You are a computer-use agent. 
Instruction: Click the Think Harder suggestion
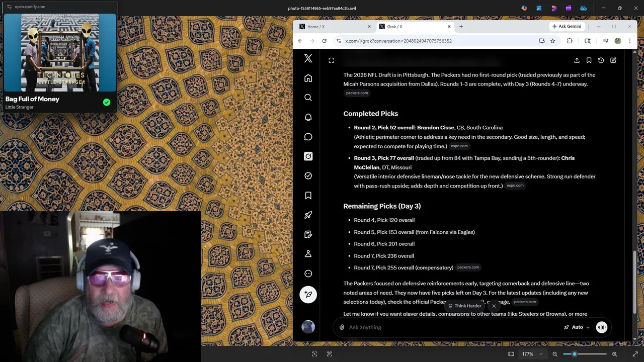tap(464, 306)
